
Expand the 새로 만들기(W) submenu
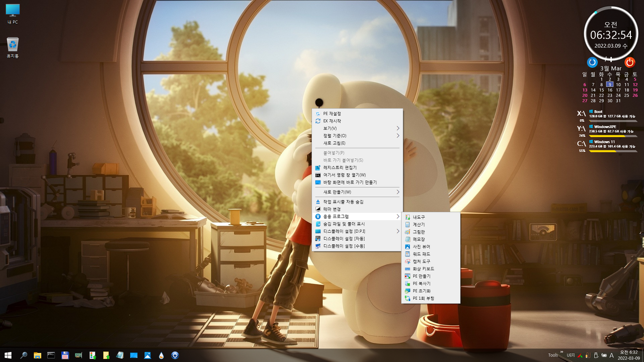(357, 192)
